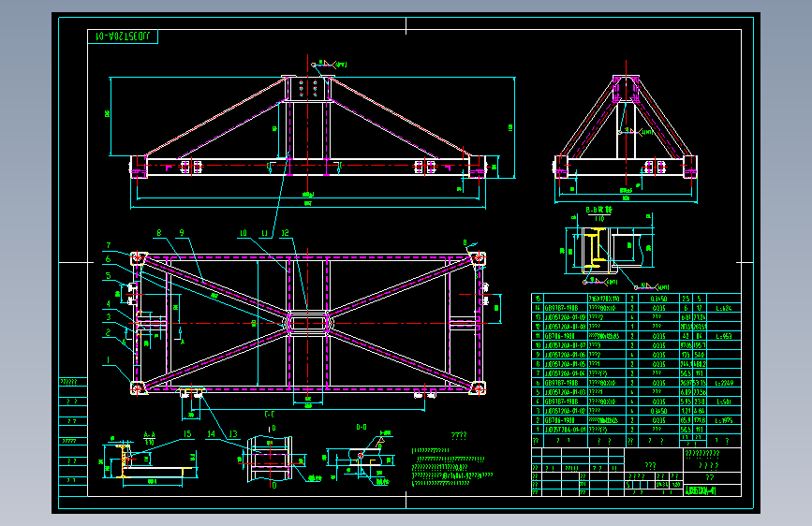Select callout number 9 above the plan view
Viewport: 812px width, 526px height.
pos(182,233)
